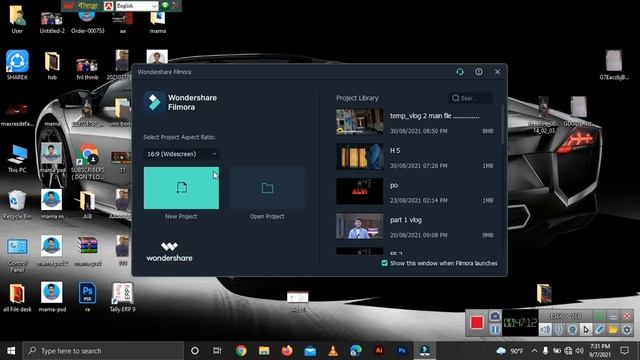Toggle recorder microphone icon
Viewport: 640px width, 360px height.
point(559,329)
